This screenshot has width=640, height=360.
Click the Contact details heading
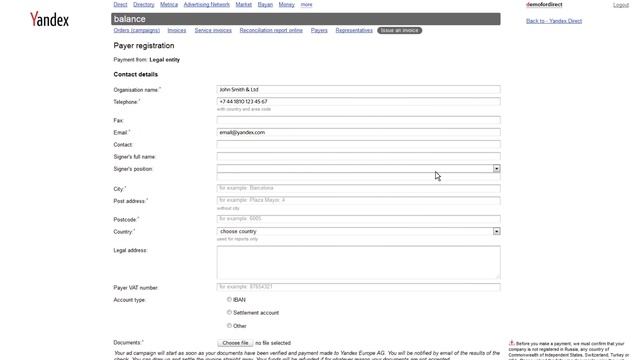click(136, 74)
